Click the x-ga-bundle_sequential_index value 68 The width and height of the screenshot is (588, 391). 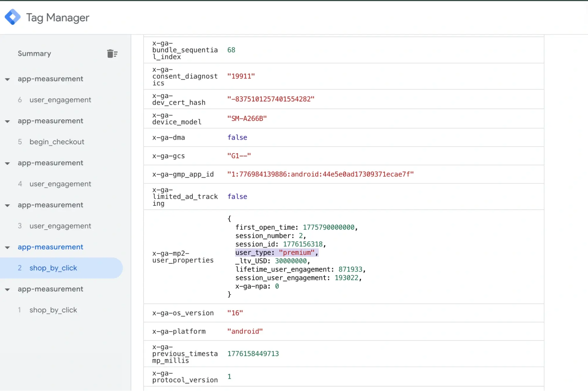[231, 50]
